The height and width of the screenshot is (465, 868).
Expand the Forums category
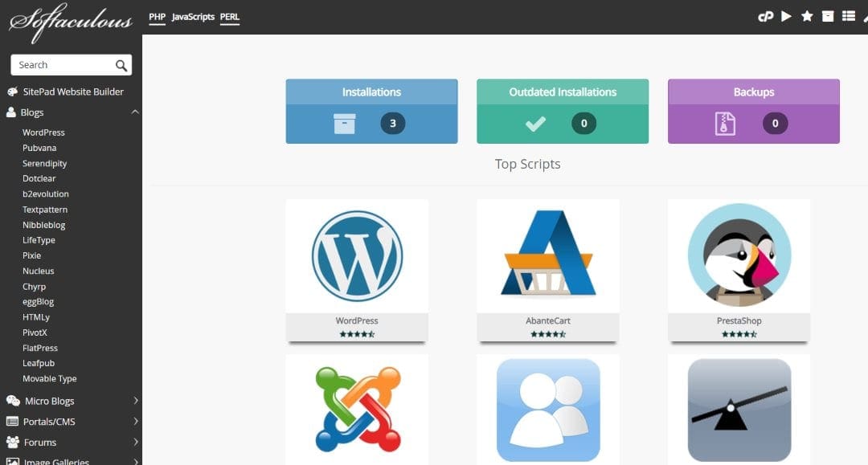tap(136, 442)
